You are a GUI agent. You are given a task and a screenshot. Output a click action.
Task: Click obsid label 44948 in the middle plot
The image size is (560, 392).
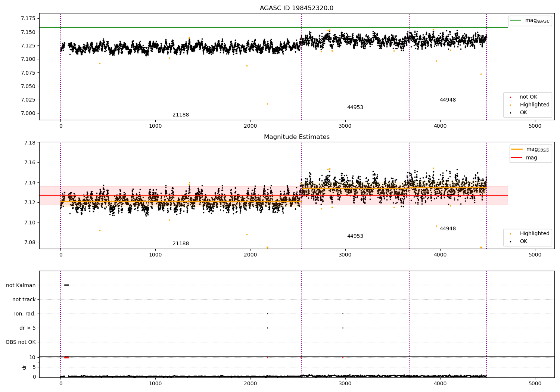[448, 229]
